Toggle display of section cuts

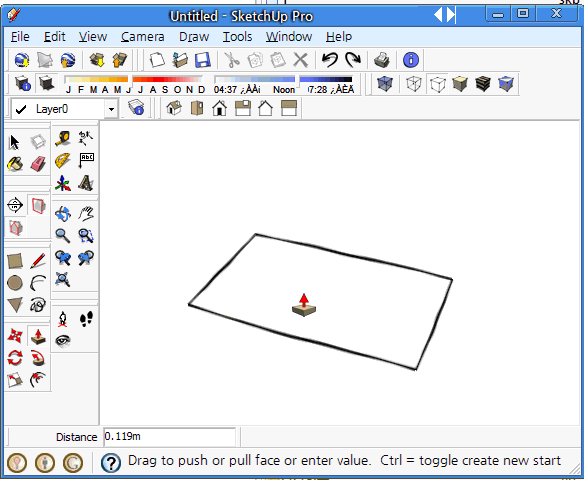pos(15,228)
